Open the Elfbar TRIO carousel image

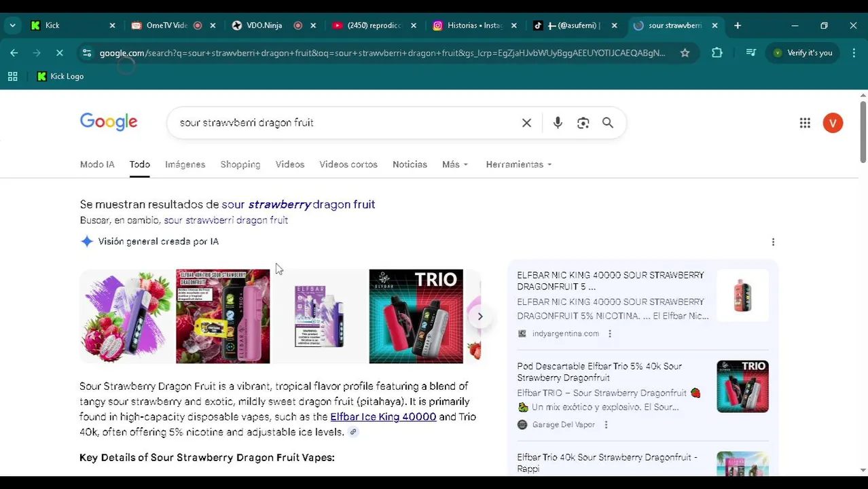(416, 316)
